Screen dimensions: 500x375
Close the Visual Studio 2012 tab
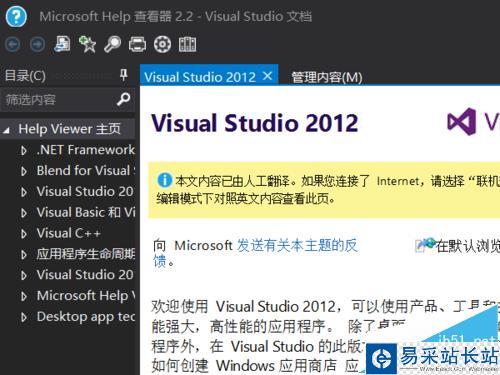[267, 76]
